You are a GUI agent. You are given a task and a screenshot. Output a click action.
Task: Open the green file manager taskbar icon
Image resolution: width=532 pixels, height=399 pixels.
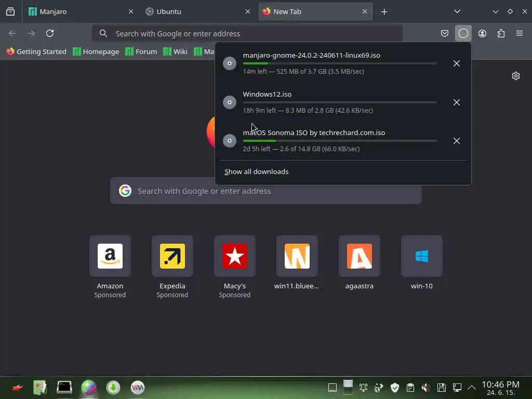40,388
